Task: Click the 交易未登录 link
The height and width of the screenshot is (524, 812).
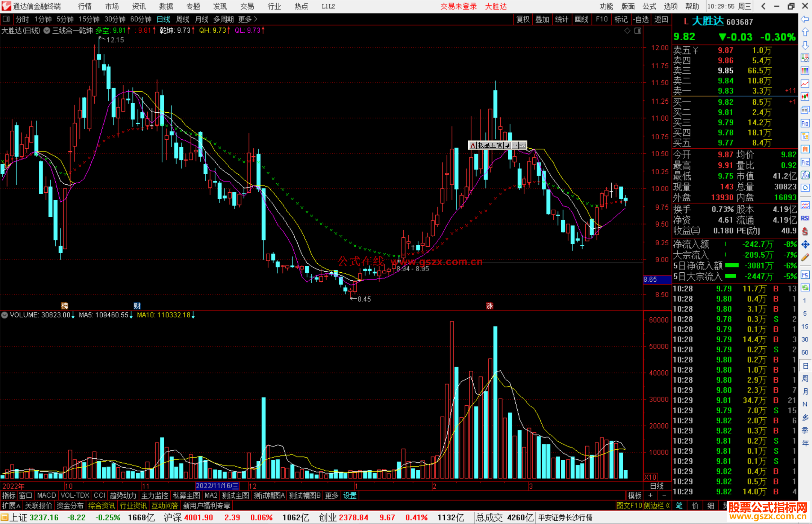Action: coord(458,6)
